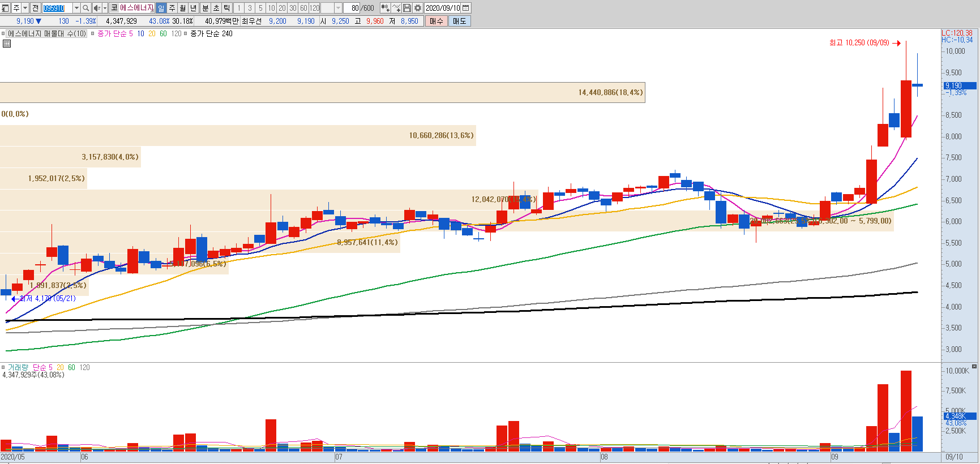Click the blue 9,190 price tag on axis
The height and width of the screenshot is (464, 980).
960,85
